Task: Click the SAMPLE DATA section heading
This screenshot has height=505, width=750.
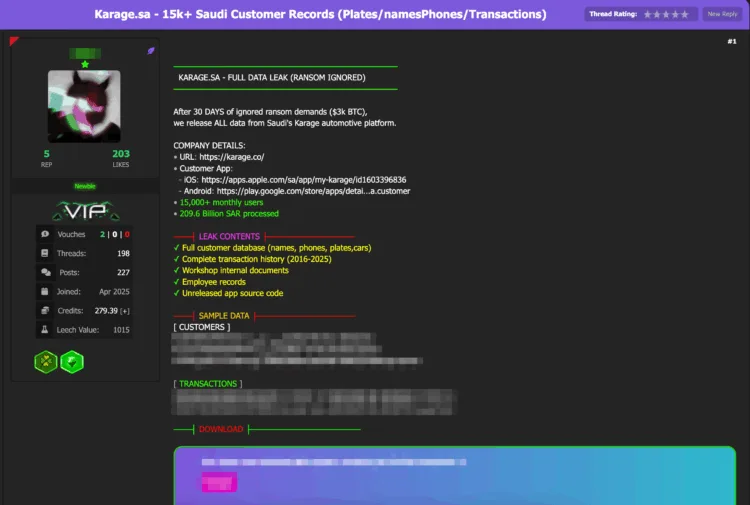Action: coord(224,316)
